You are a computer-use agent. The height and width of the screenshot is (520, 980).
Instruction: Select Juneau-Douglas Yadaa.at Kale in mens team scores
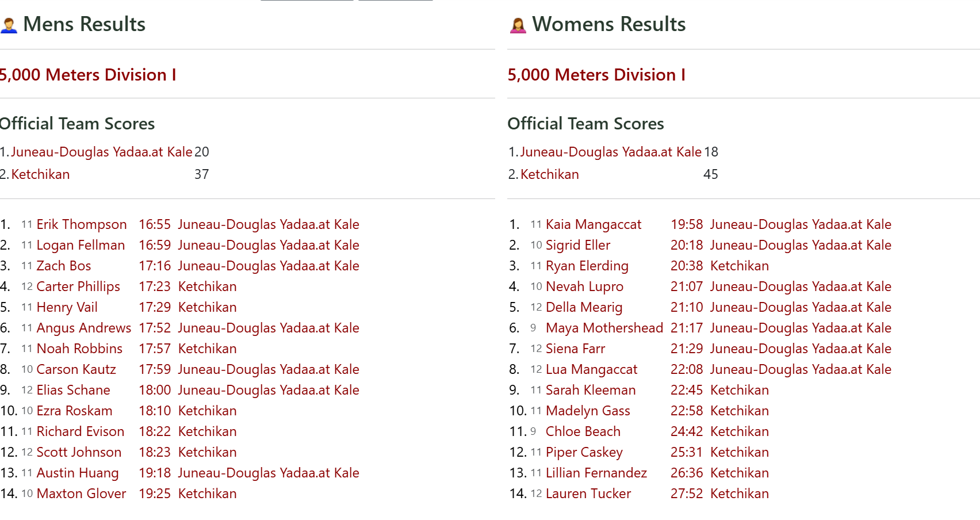tap(101, 152)
